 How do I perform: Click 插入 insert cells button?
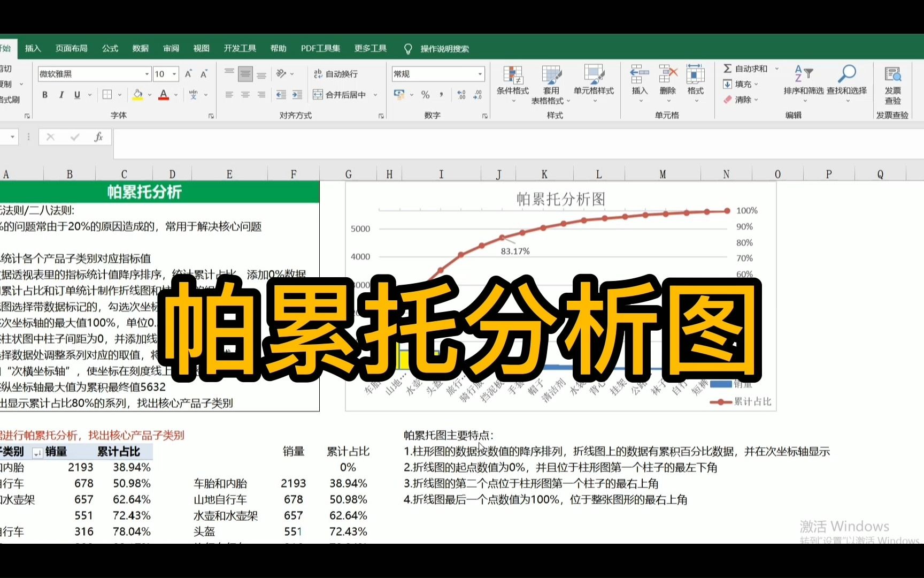click(640, 84)
